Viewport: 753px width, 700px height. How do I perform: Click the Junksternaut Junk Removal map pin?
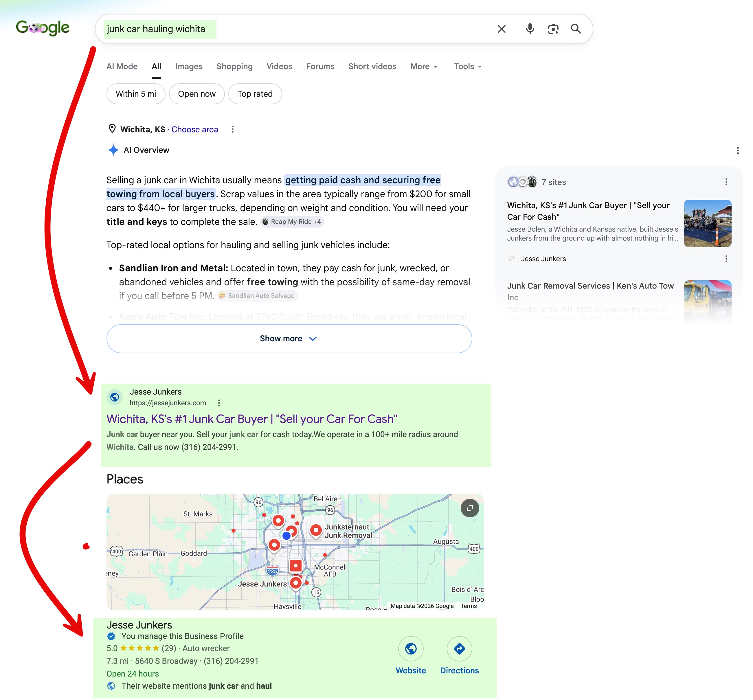[316, 530]
